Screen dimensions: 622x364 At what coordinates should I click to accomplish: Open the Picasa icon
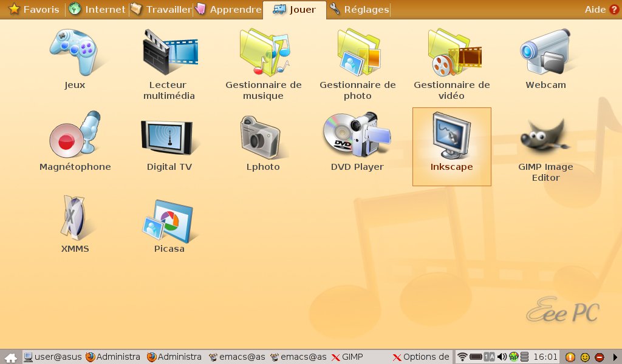click(168, 221)
